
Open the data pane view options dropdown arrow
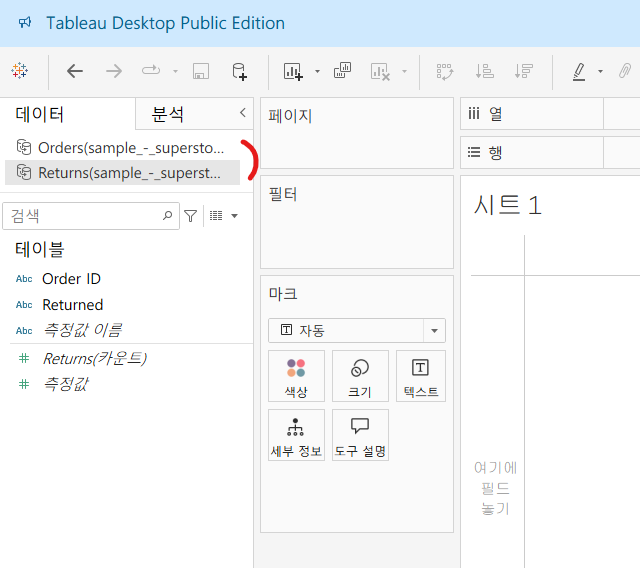click(x=234, y=216)
